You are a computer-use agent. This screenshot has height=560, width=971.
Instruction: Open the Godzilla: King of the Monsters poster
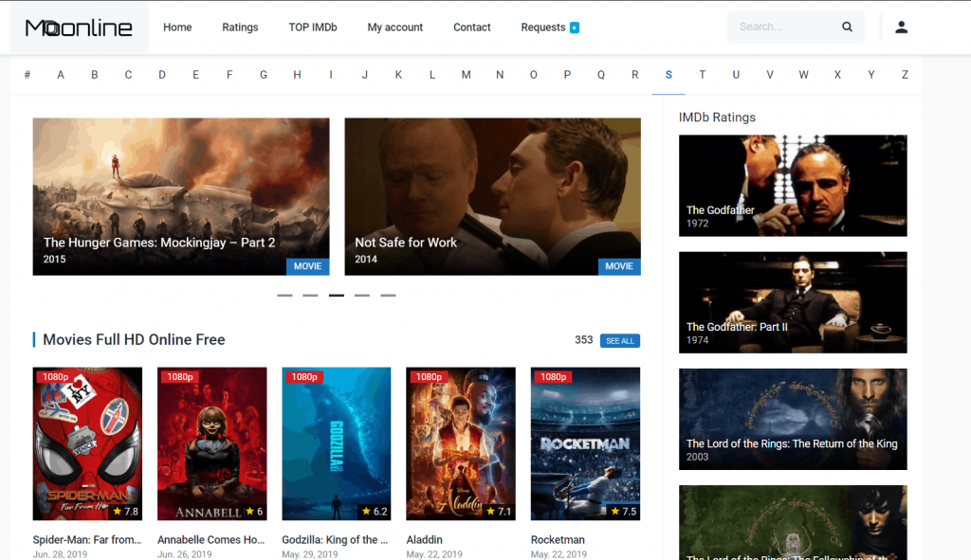(x=337, y=443)
